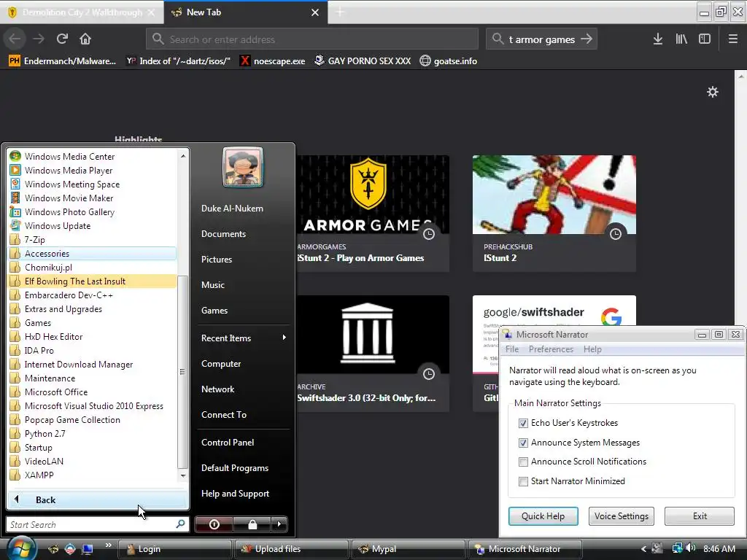Open Narrator File menu
The height and width of the screenshot is (560, 747).
[x=512, y=349]
